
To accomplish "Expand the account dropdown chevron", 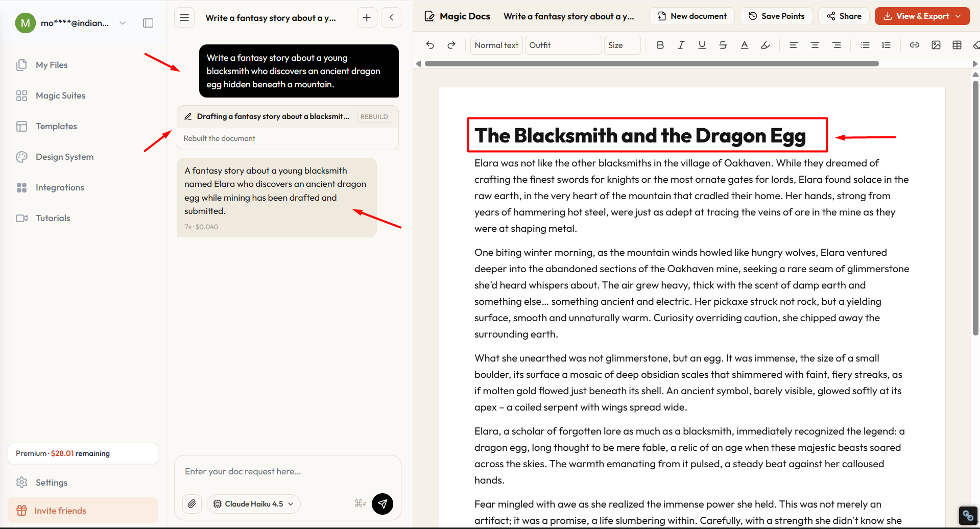I will pos(123,23).
